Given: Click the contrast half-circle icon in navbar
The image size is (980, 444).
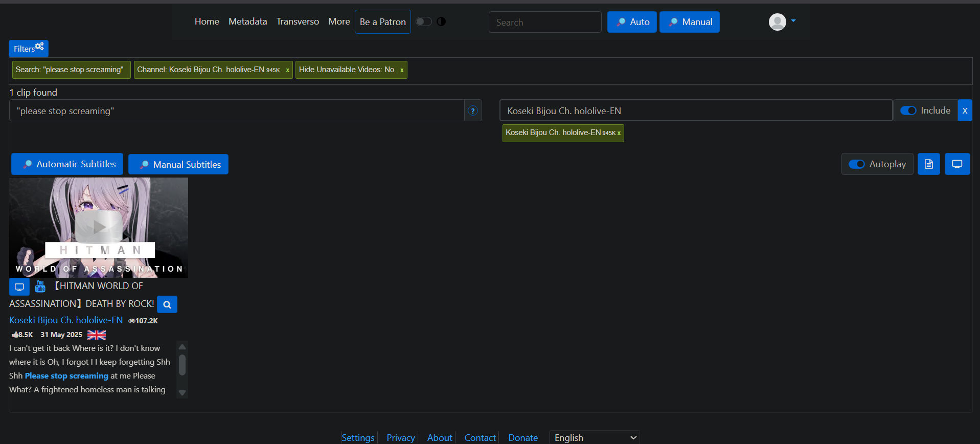Looking at the screenshot, I should [441, 21].
